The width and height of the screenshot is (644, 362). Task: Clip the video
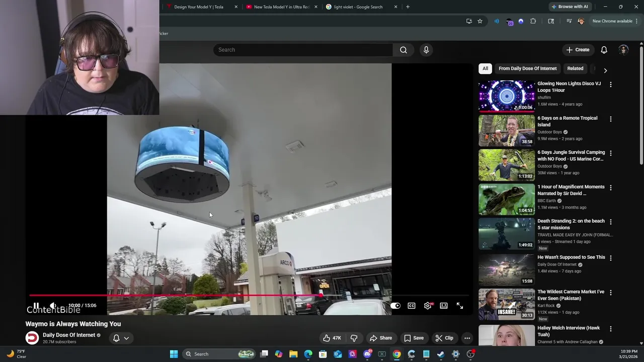tap(444, 338)
